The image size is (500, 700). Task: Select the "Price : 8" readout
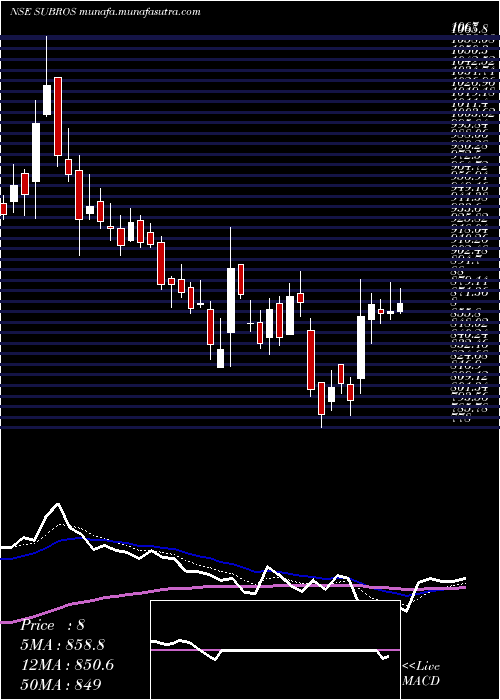click(53, 625)
